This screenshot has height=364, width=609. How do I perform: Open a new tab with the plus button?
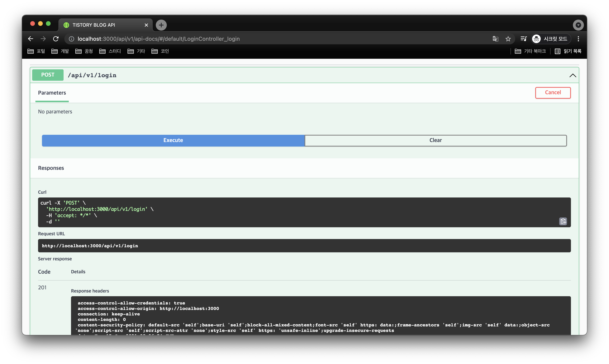[161, 25]
